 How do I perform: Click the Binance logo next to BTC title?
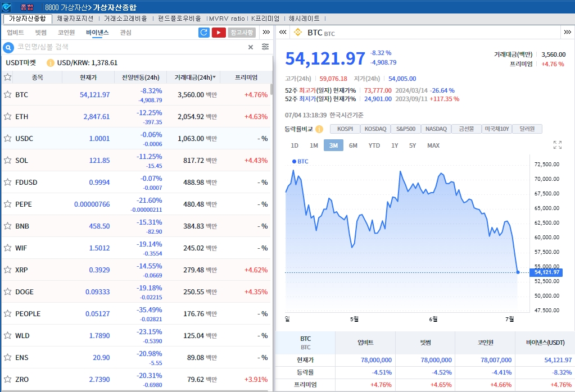[298, 33]
